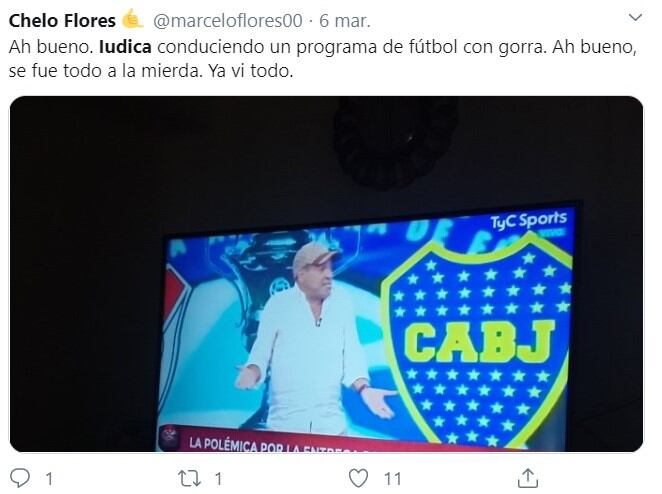Open the share upload-arrow icon

pos(528,478)
